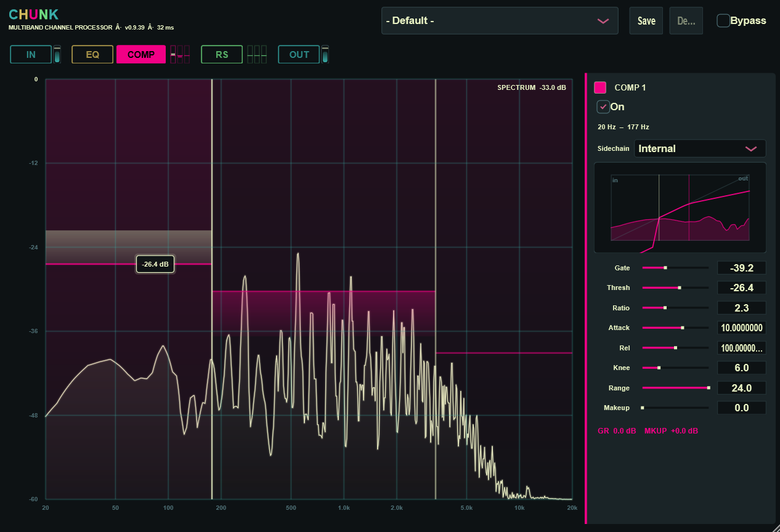This screenshot has width=780, height=532.
Task: Save the current preset
Action: pos(646,20)
